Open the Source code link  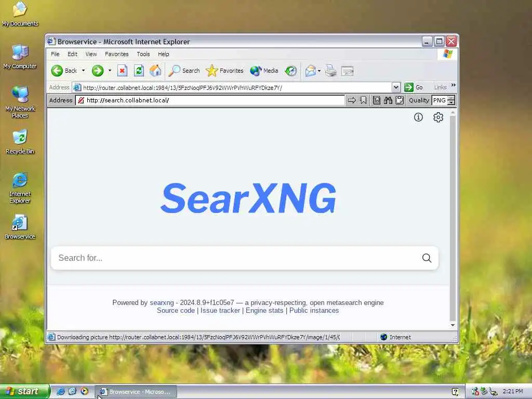point(176,311)
